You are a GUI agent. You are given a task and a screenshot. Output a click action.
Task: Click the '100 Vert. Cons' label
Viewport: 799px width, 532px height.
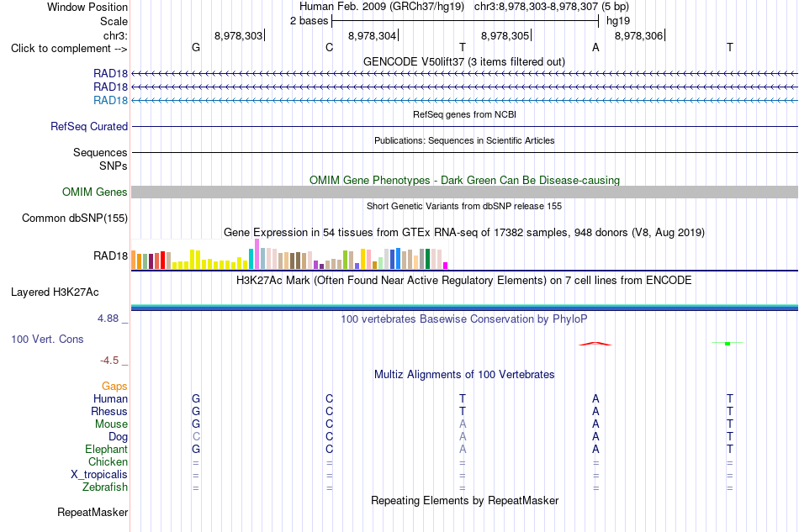tap(47, 339)
